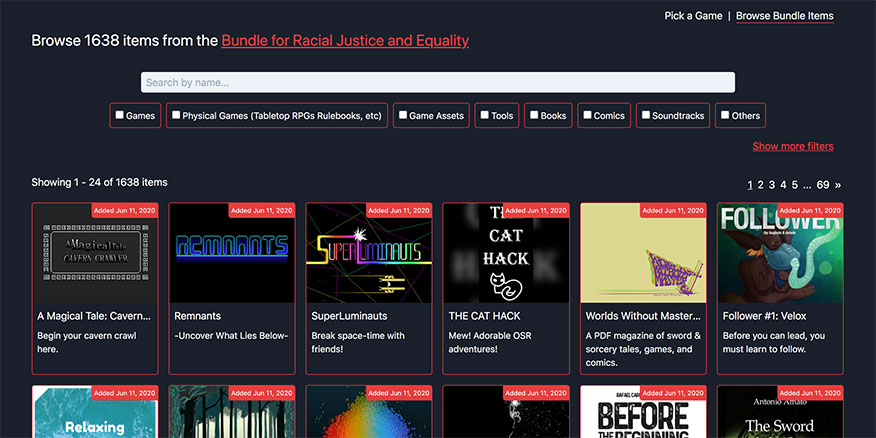This screenshot has height=438, width=876.
Task: Select Browse Bundle Items in navigation
Action: [784, 16]
